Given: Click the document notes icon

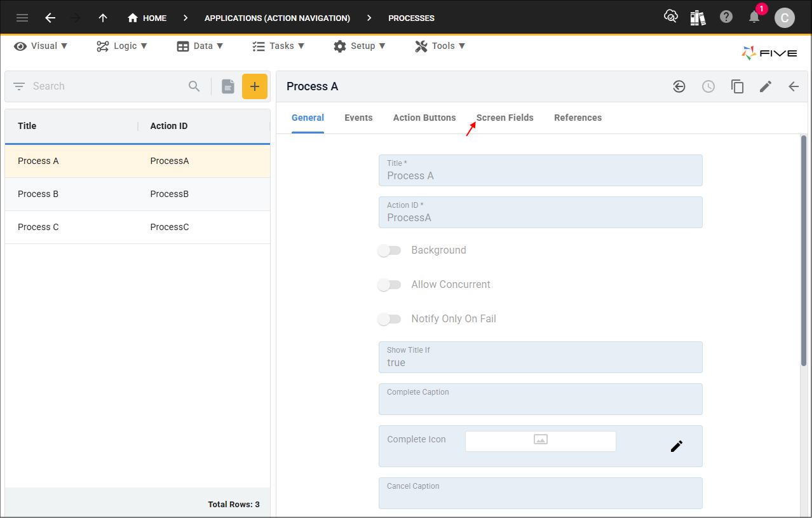Looking at the screenshot, I should 228,86.
